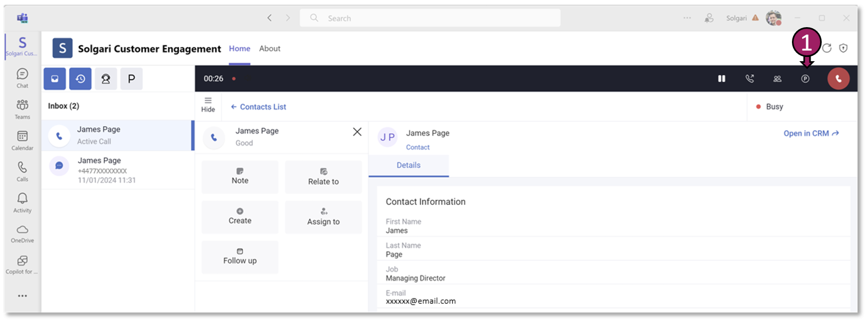Hang up the active call
Screen dimensions: 868x323
pos(838,79)
